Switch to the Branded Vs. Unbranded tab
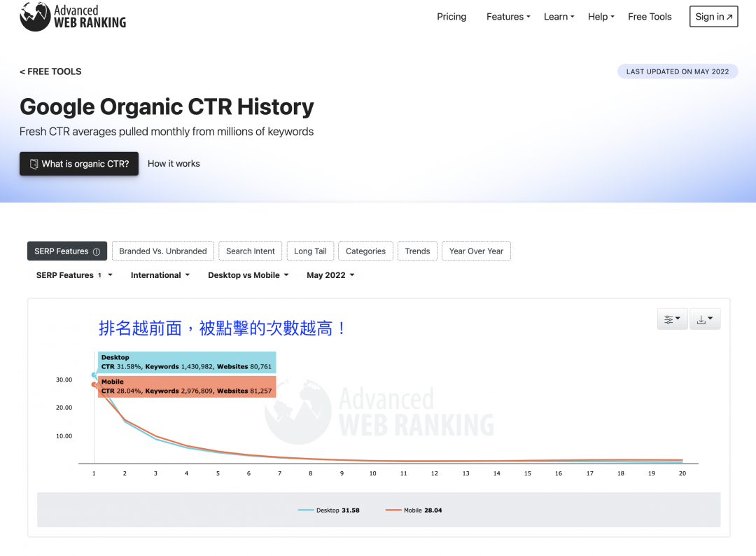The image size is (756, 556). click(163, 251)
